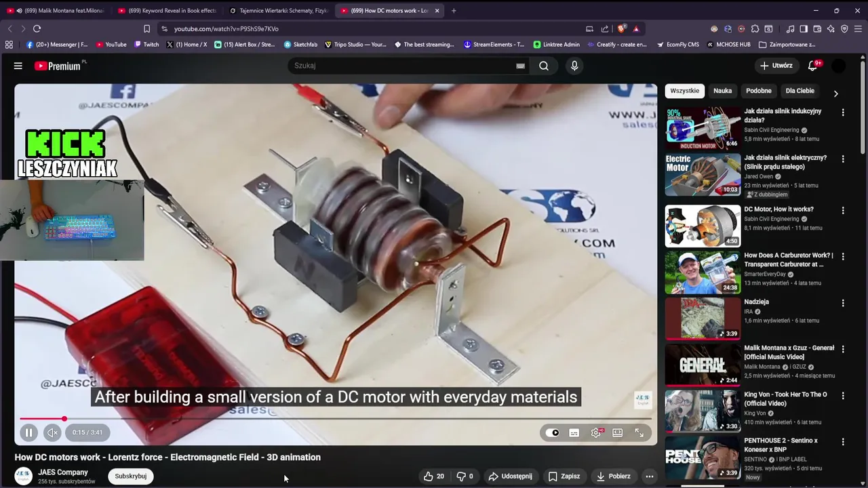Switch to theater mode
This screenshot has height=488, width=868.
[617, 432]
